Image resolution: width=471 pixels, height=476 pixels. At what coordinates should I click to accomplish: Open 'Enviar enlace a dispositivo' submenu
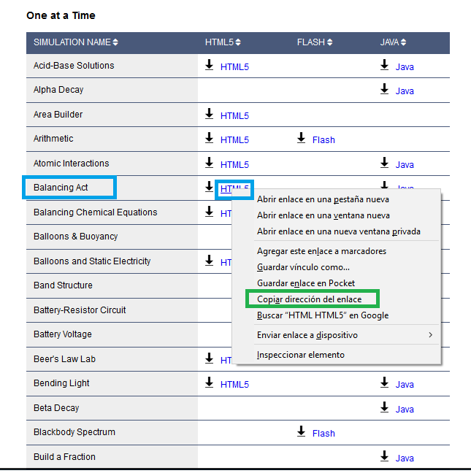click(307, 335)
